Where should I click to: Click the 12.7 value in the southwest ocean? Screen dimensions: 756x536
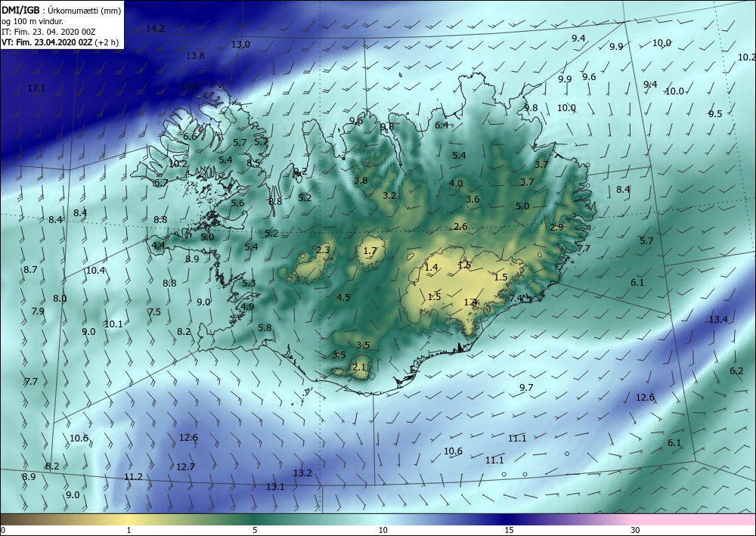[185, 466]
